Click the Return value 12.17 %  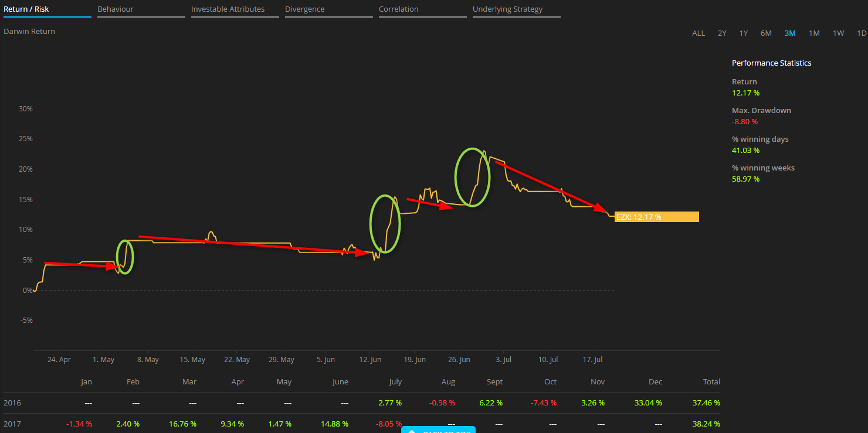pos(746,93)
